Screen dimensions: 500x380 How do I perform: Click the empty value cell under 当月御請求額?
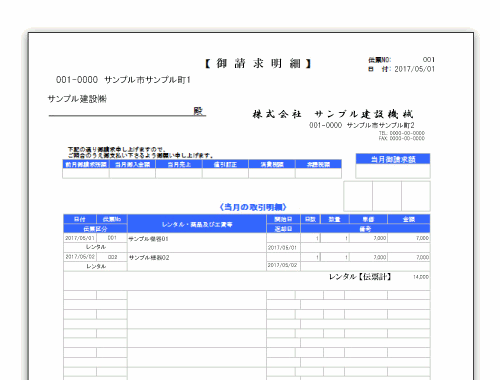(x=393, y=171)
